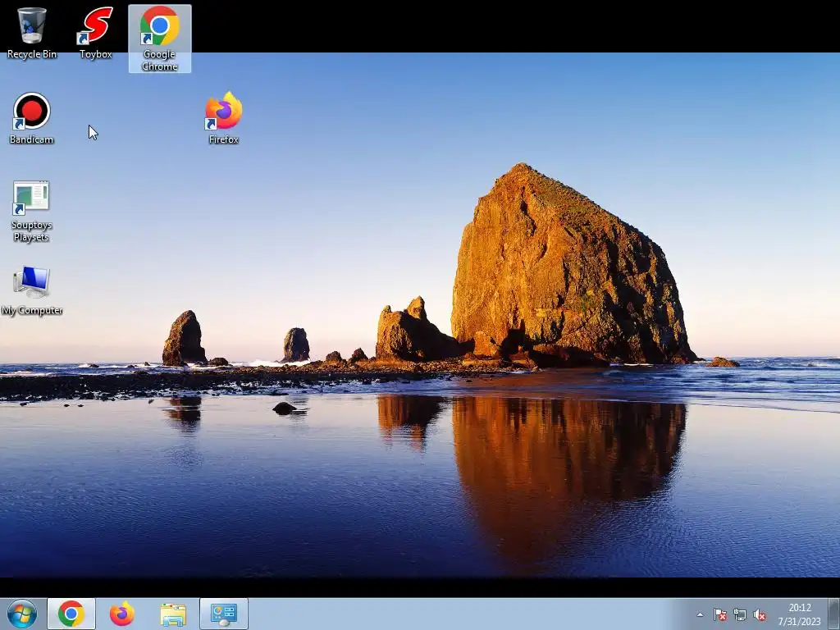Viewport: 840px width, 630px height.
Task: Click the Chrome icon in the taskbar
Action: pos(71,614)
